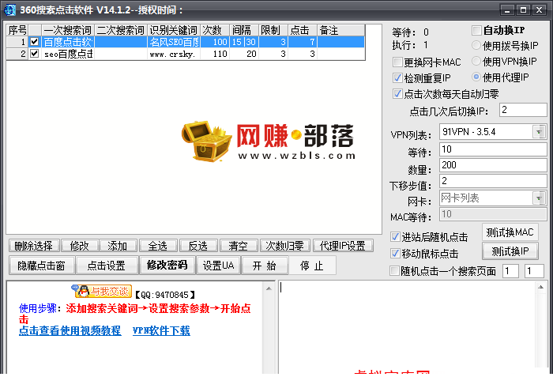Select row cell seo百度点击
553x392 pixels.
[x=68, y=54]
